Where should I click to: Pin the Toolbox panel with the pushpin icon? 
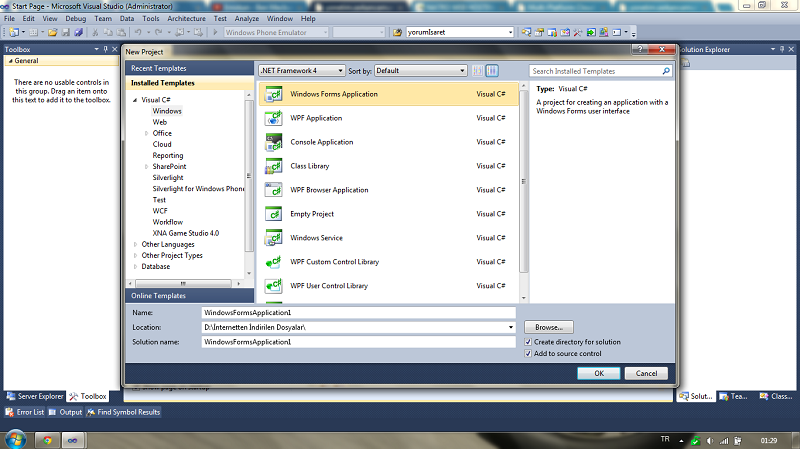pyautogui.click(x=106, y=49)
